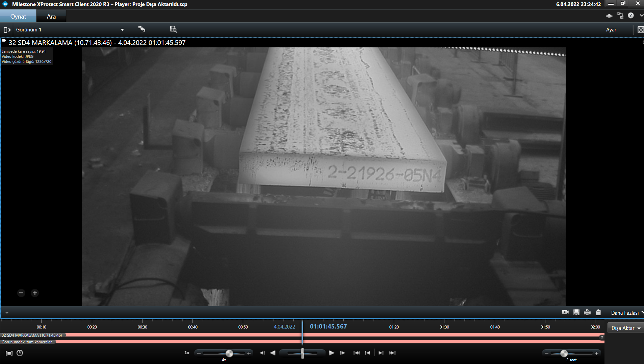Click the play reverse button
The height and width of the screenshot is (364, 644).
pyautogui.click(x=273, y=353)
